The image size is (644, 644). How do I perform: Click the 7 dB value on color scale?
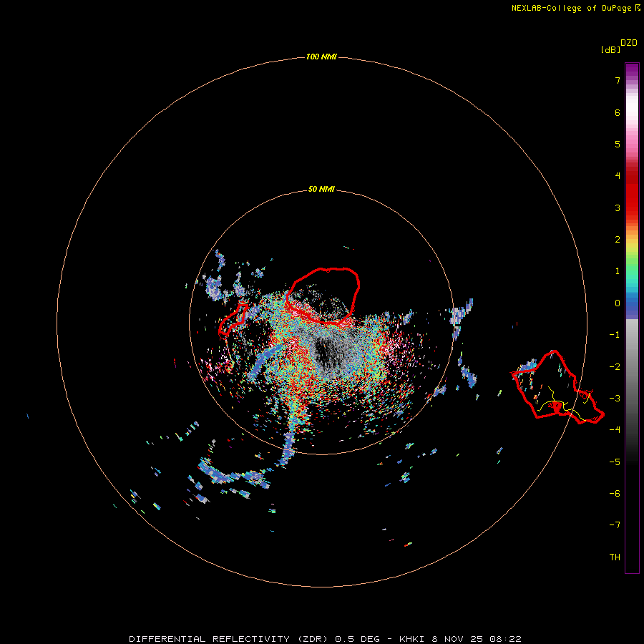point(618,80)
